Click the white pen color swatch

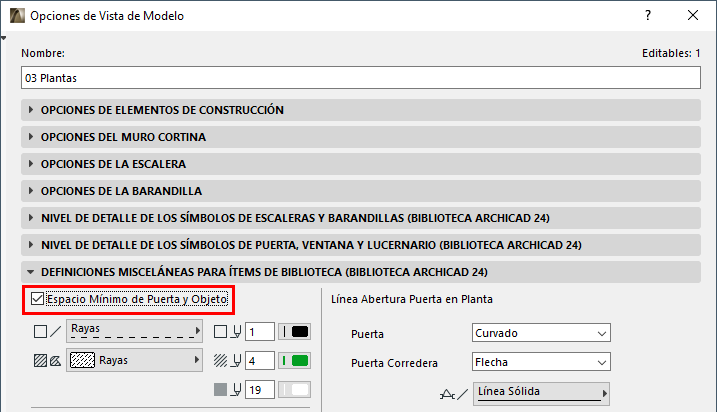295,390
